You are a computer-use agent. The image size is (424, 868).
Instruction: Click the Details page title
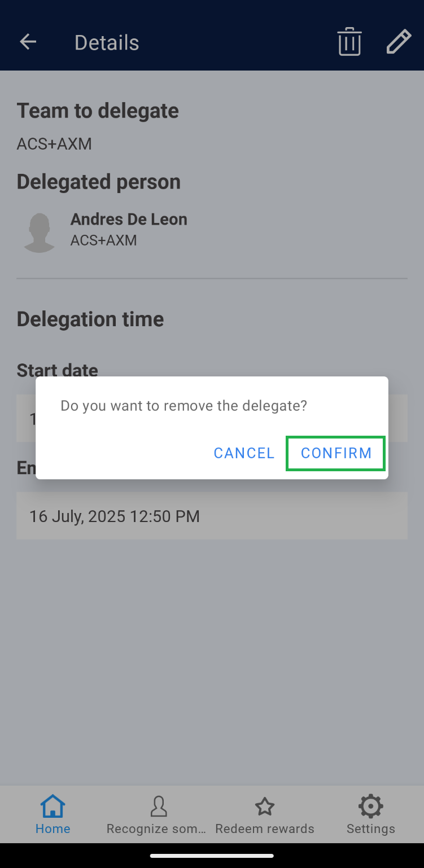107,43
